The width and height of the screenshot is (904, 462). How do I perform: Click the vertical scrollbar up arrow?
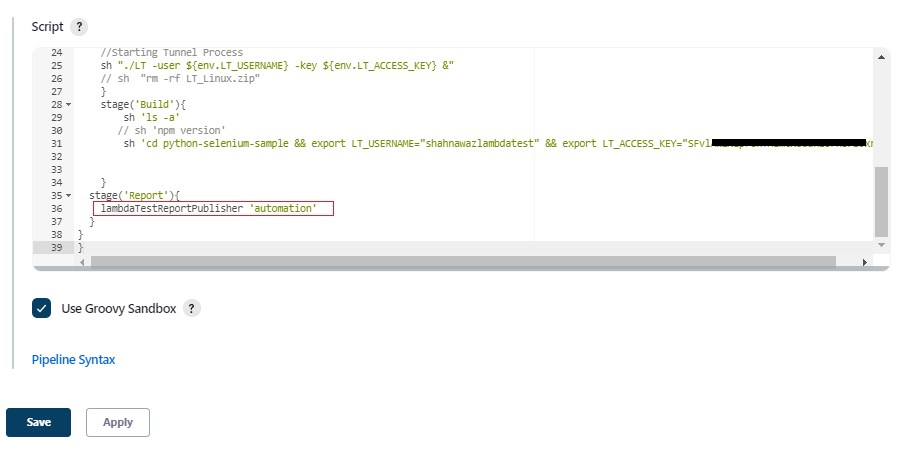[881, 55]
